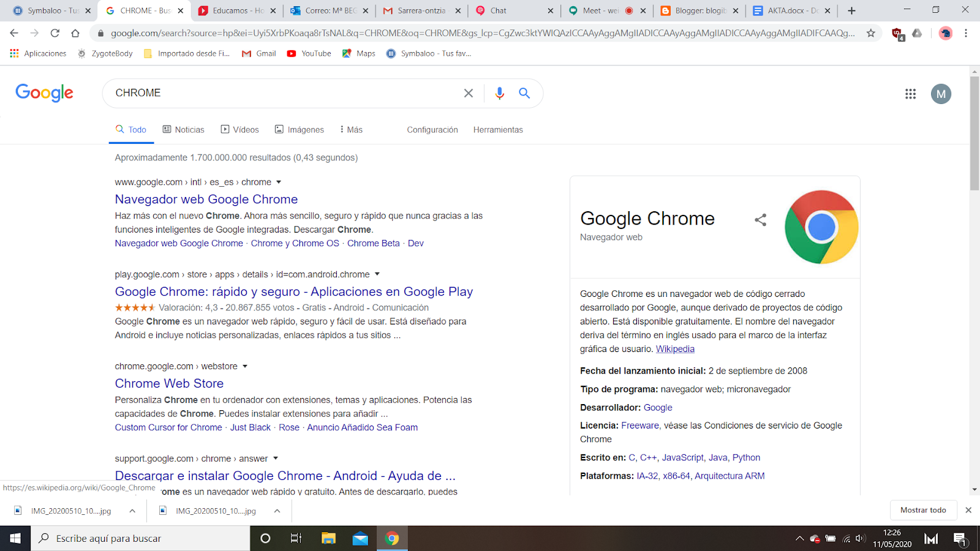980x551 pixels.
Task: Open dropdown next to play.google.com result URL
Action: [377, 274]
